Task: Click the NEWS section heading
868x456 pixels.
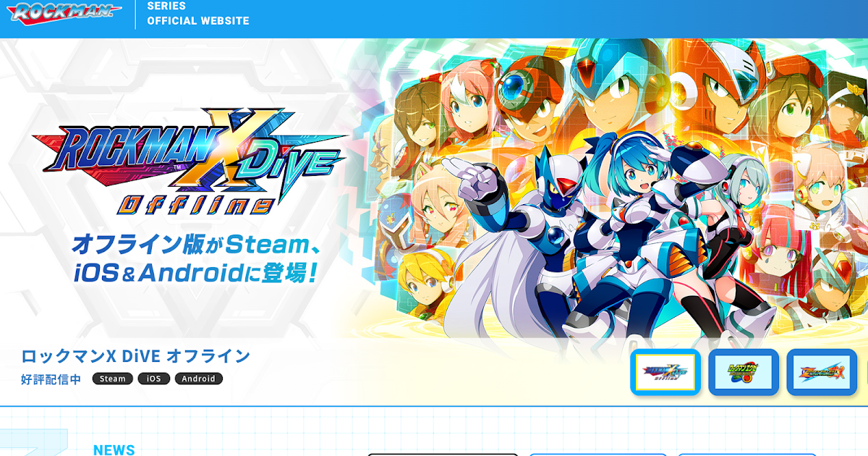Action: tap(114, 450)
